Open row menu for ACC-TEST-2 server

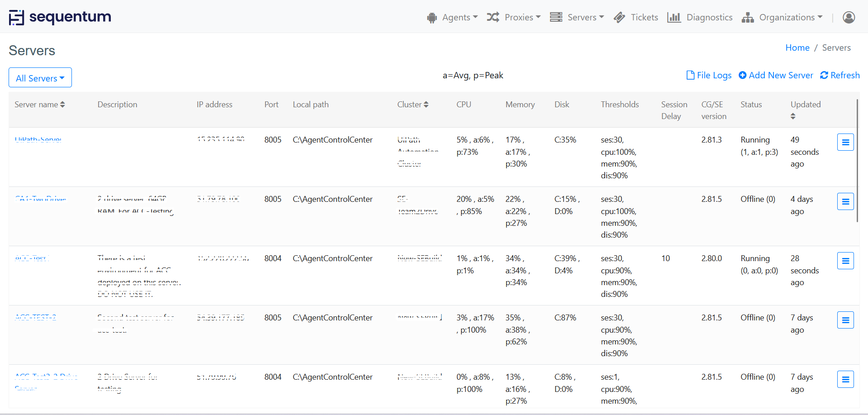[845, 320]
